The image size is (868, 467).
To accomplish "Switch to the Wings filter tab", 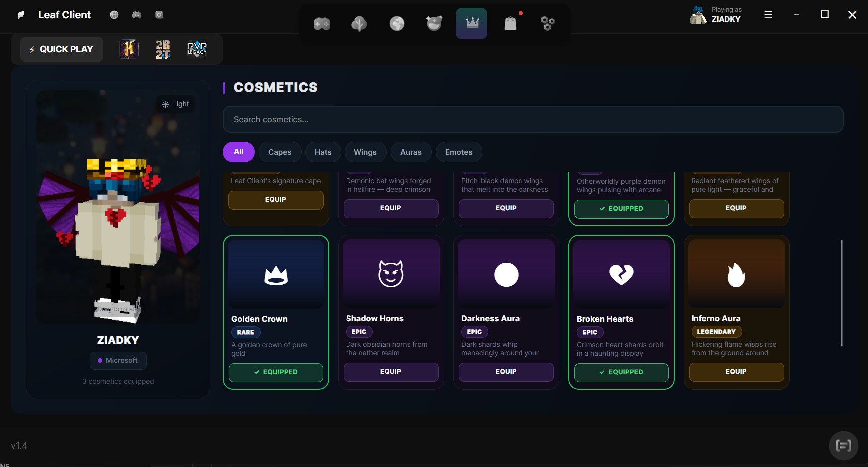I will point(365,152).
